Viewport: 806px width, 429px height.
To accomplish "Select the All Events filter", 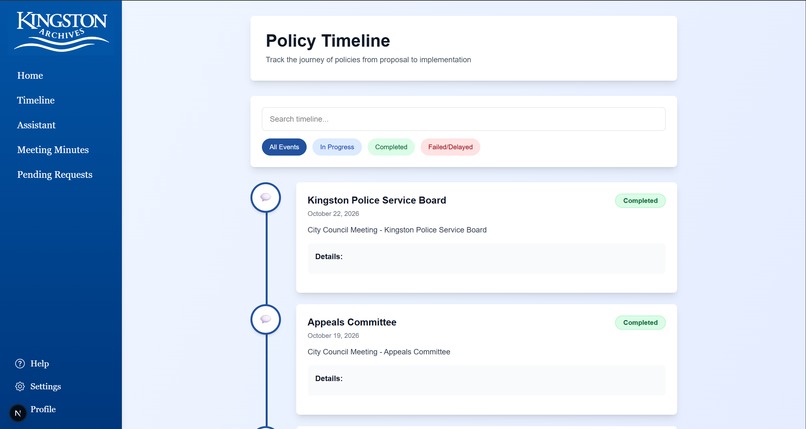I will pos(284,147).
